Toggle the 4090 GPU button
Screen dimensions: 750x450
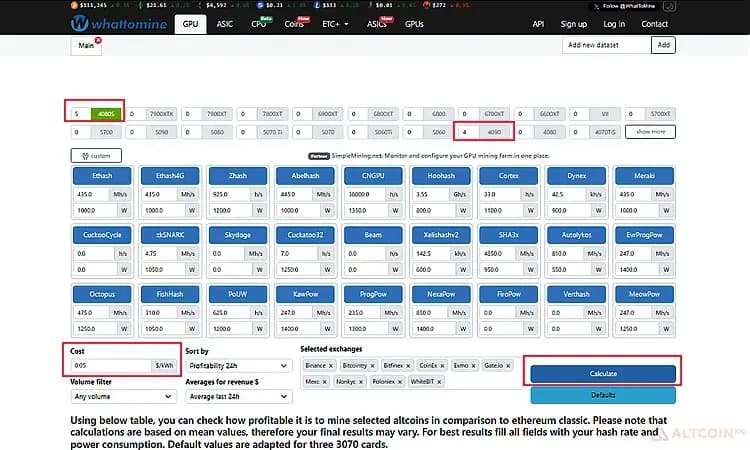[494, 132]
